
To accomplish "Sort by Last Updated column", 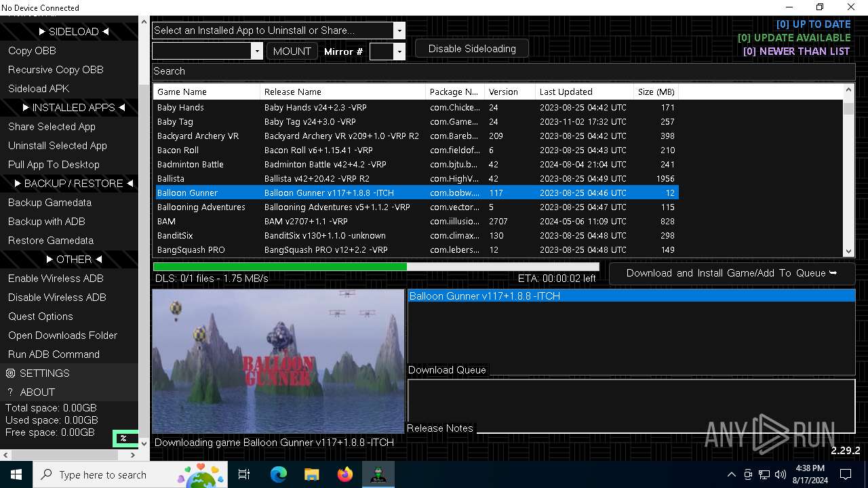I will 584,91.
